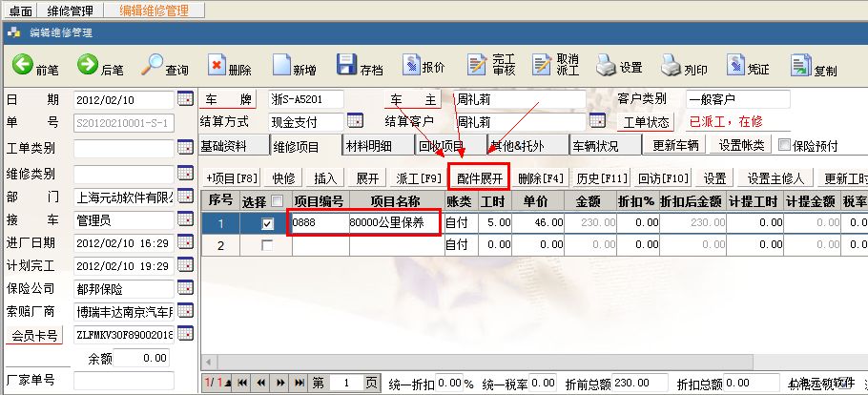Click the 后笔 next record icon
868x395 pixels.
[x=88, y=65]
